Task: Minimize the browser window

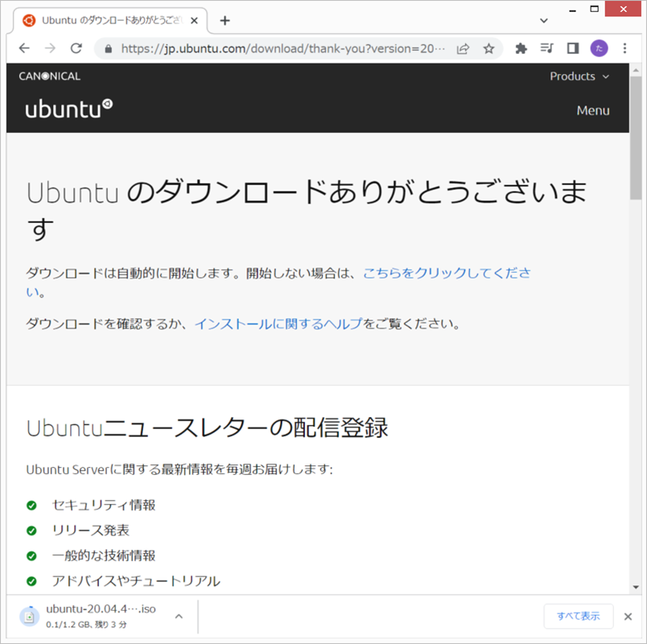Action: [x=572, y=10]
